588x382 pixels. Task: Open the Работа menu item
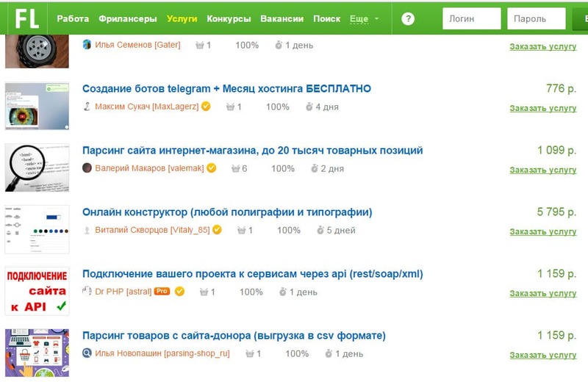(x=73, y=18)
